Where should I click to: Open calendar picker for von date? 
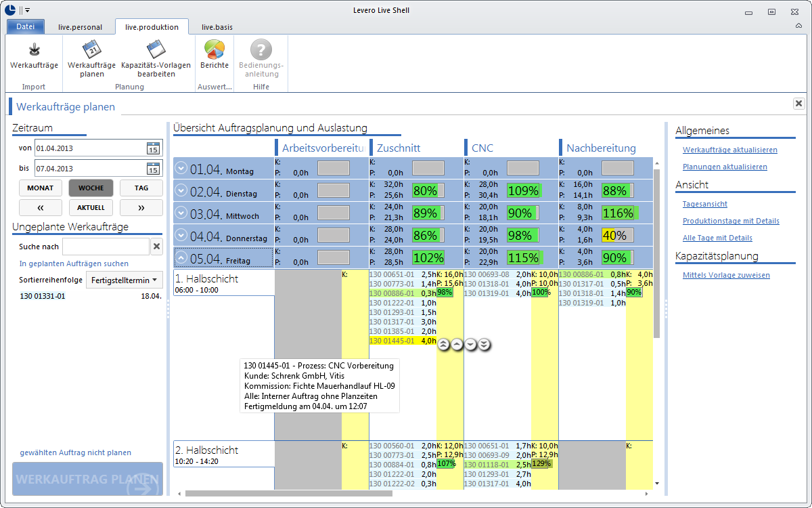(153, 148)
